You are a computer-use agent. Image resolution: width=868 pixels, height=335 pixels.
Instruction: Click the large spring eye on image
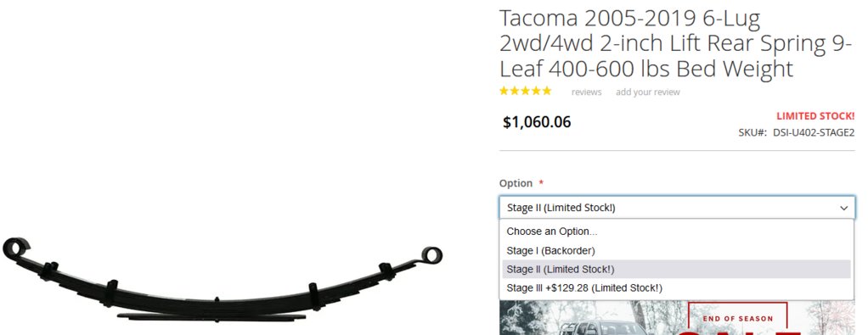tap(16, 248)
